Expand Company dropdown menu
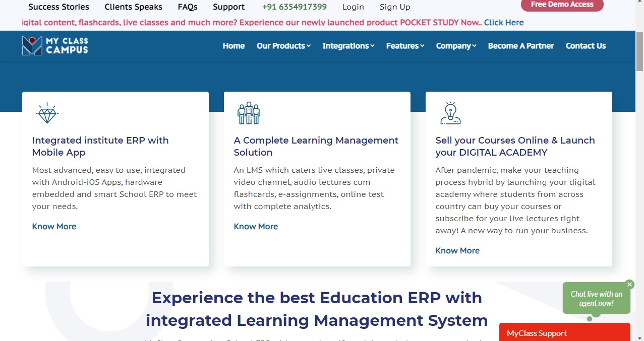The width and height of the screenshot is (644, 341). pos(456,46)
